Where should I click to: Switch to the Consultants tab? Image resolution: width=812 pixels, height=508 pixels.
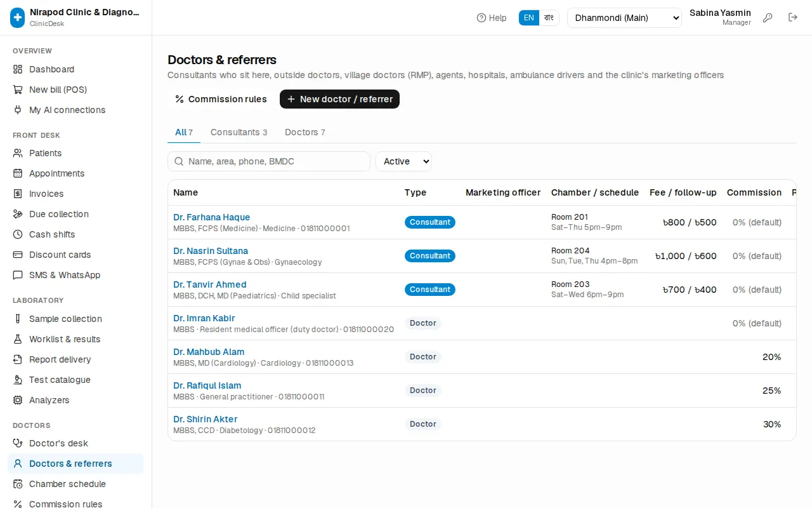pyautogui.click(x=239, y=132)
